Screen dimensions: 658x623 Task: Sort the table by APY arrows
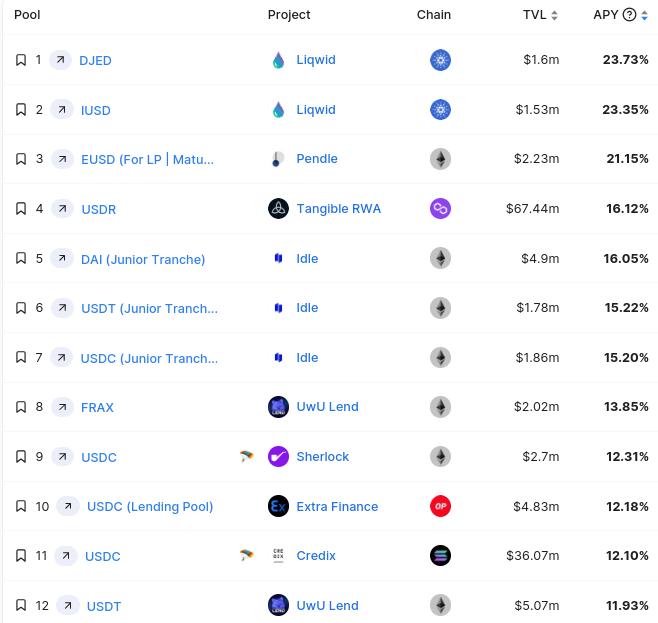click(x=645, y=15)
